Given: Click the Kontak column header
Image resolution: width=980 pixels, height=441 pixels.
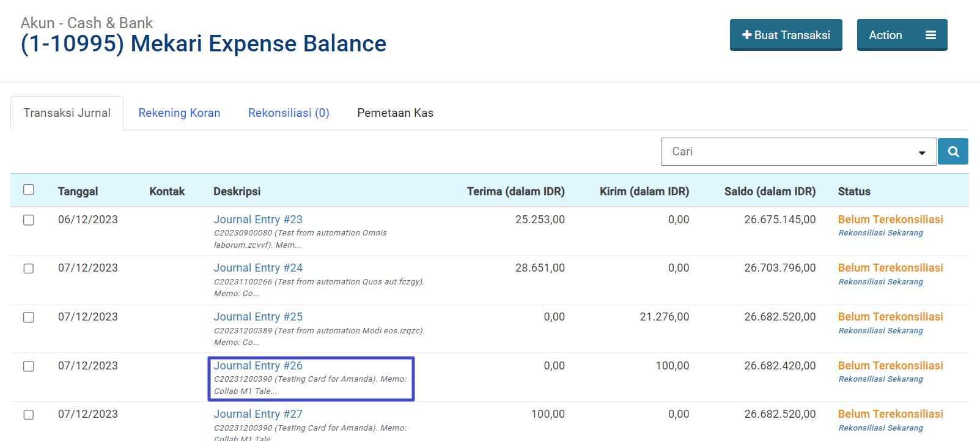Looking at the screenshot, I should 167,191.
